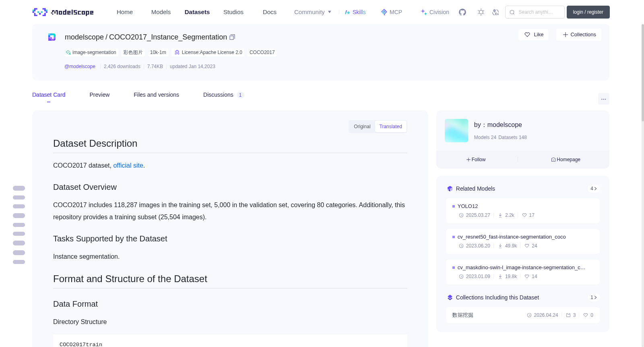
Task: Click the Dataset Description heading
Action: [95, 143]
